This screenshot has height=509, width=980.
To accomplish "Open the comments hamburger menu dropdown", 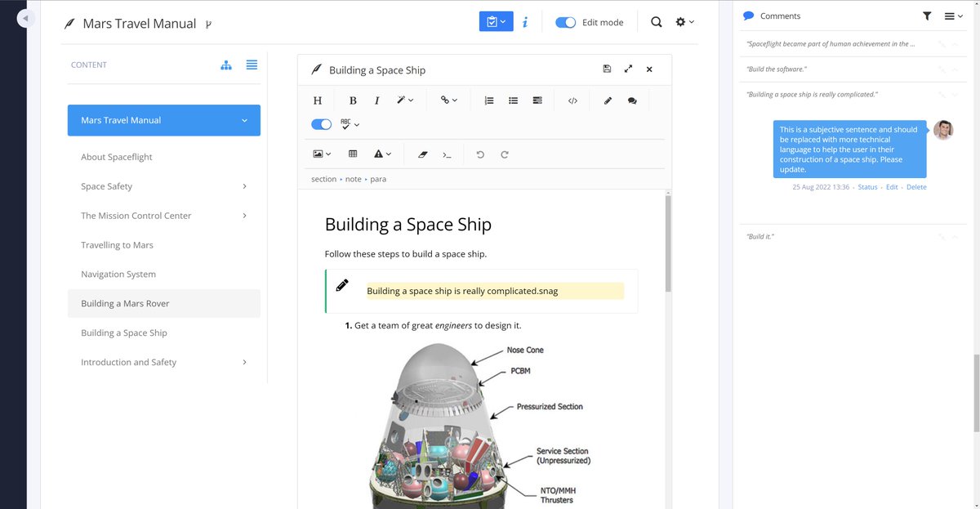I will [x=953, y=16].
